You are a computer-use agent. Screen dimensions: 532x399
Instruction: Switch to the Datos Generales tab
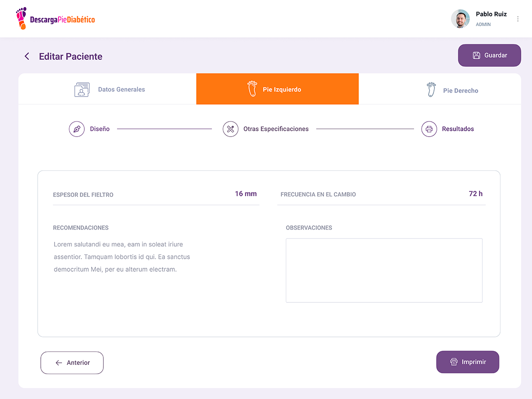click(x=121, y=90)
